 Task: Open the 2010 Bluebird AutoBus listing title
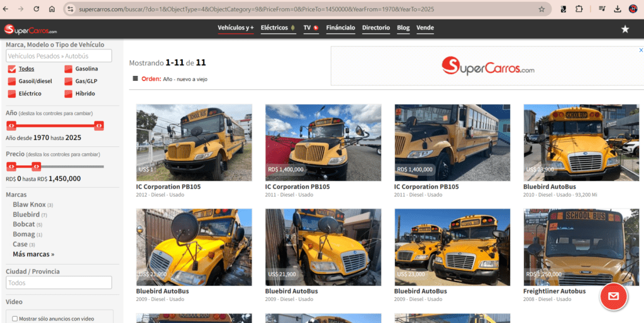click(x=550, y=187)
